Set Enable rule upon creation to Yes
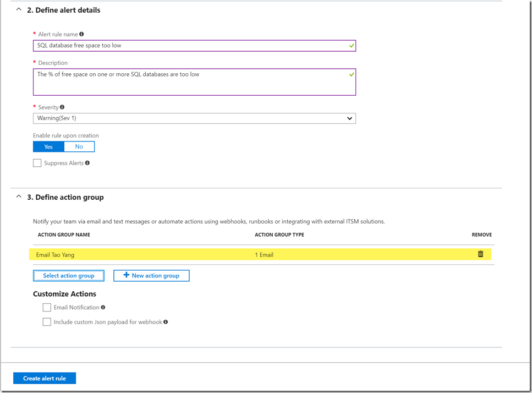 pos(48,146)
